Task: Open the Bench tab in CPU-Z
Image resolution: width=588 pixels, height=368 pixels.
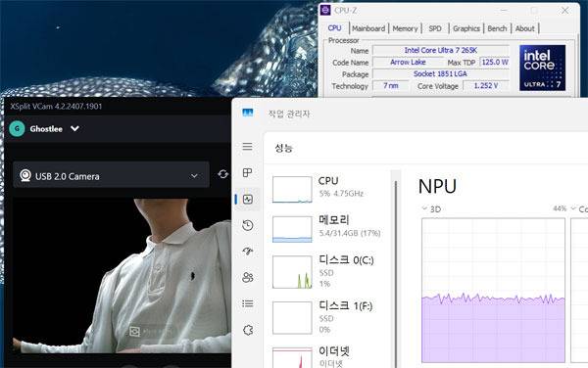Action: (497, 28)
